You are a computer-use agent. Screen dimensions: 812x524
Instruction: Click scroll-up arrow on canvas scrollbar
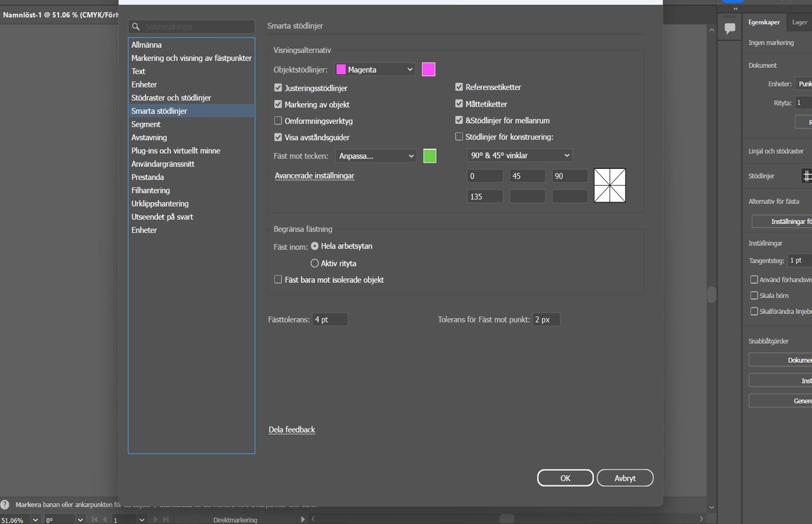point(712,30)
